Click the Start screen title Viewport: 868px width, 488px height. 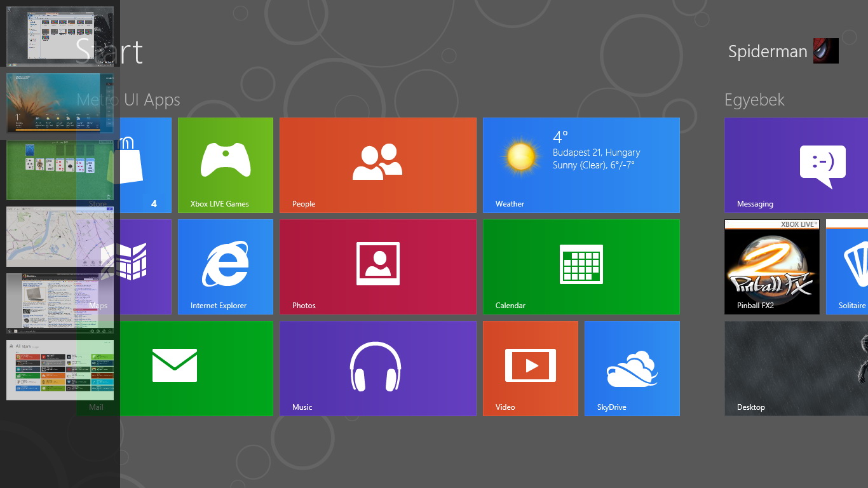(x=109, y=51)
